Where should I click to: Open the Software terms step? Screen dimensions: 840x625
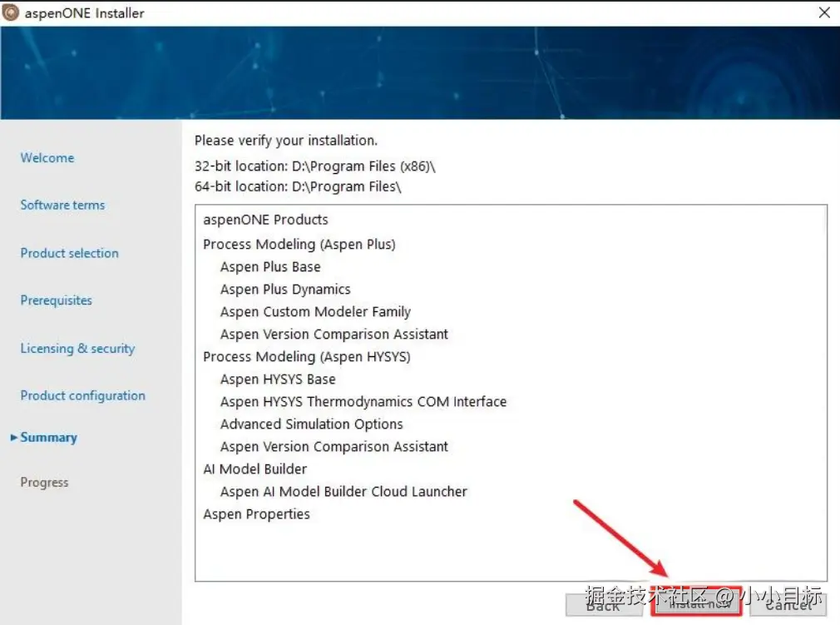coord(62,205)
